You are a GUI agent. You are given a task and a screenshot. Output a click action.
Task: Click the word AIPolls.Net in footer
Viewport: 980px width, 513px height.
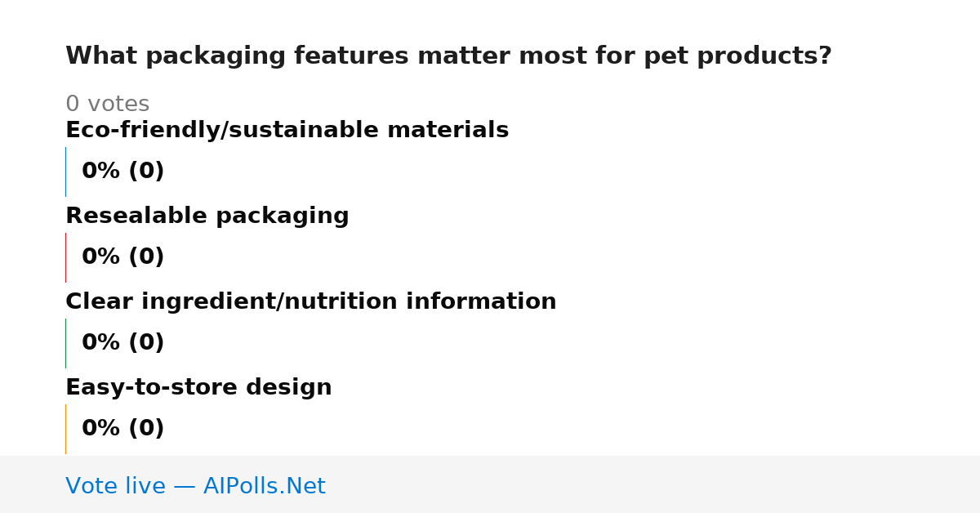click(x=264, y=486)
